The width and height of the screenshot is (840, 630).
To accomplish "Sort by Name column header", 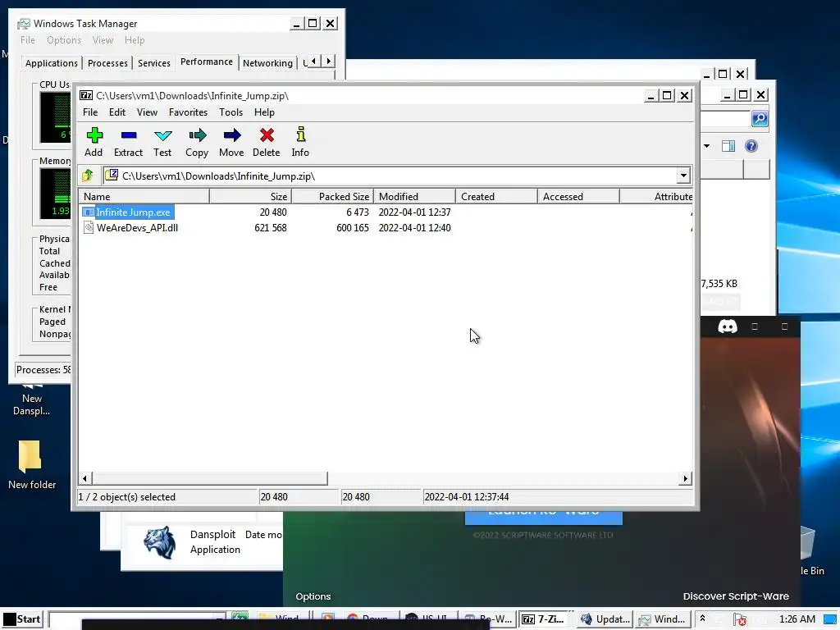I will [144, 197].
